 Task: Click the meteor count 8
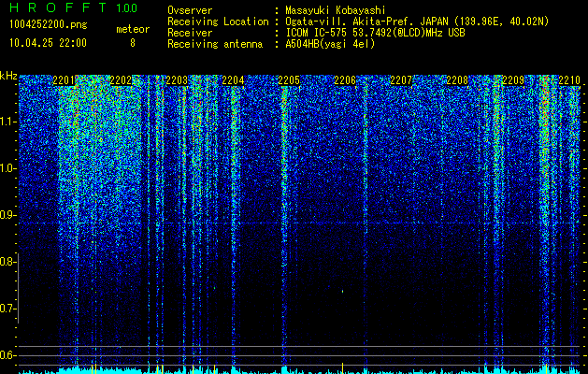point(133,43)
